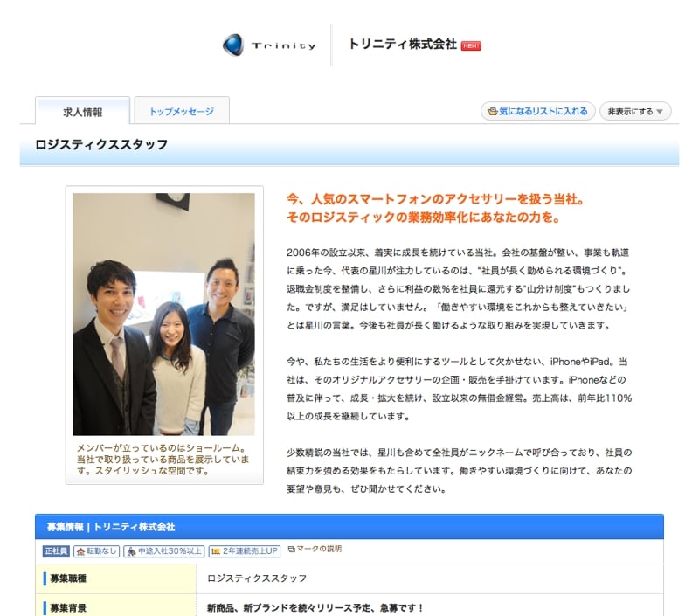The width and height of the screenshot is (699, 616).
Task: Click the arrow on 非表示にする button
Action: (x=660, y=112)
